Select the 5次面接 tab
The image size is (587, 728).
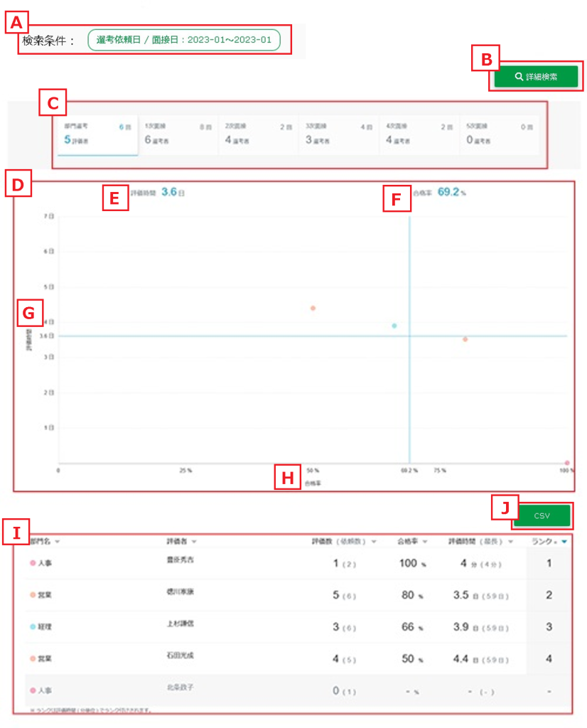tap(497, 134)
